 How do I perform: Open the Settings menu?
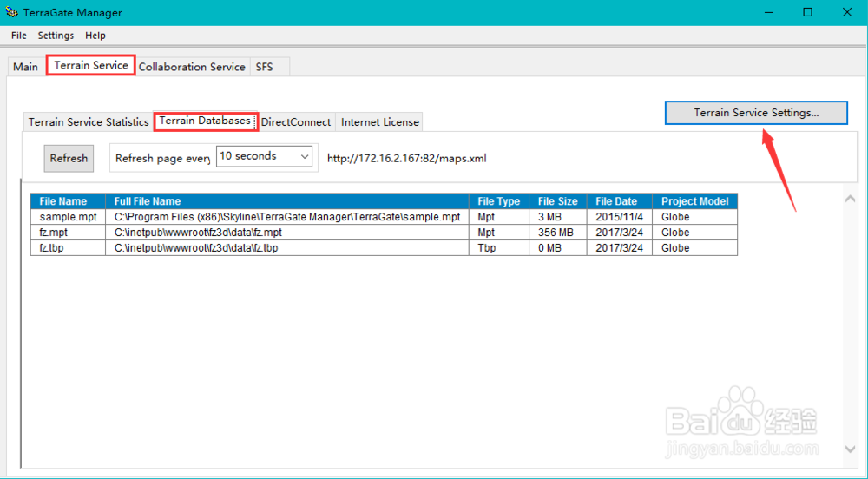(x=56, y=36)
